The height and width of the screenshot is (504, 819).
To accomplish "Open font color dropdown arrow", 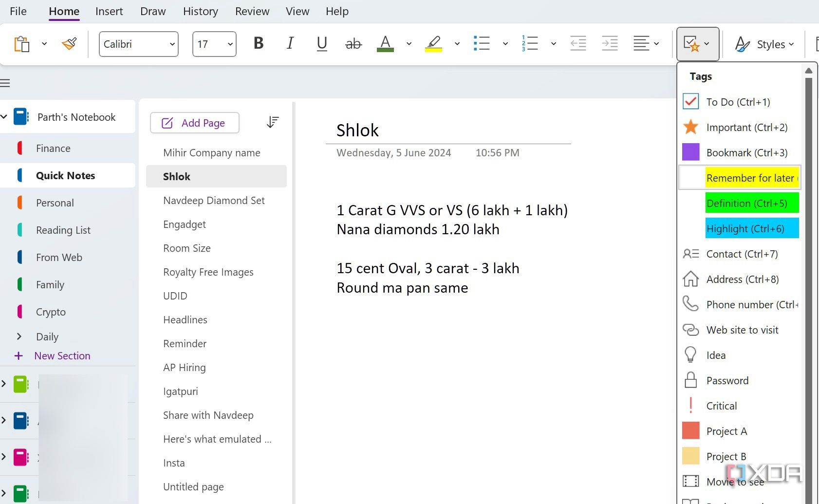I will pos(409,44).
